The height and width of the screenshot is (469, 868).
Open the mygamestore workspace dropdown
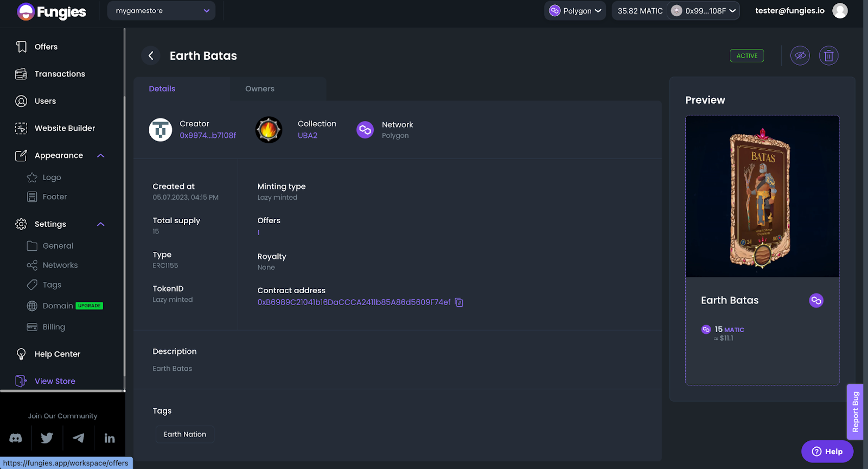161,11
